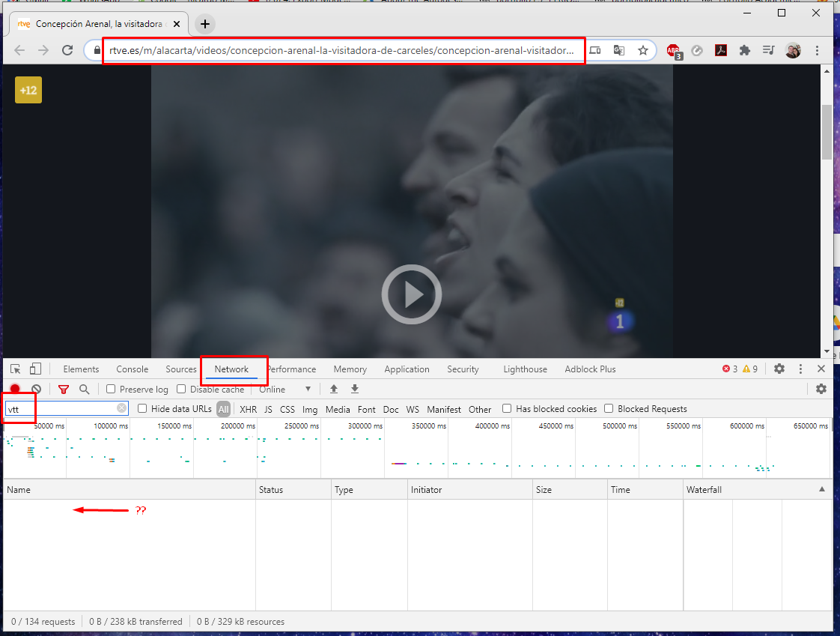
Task: Open the network search magnifier
Action: coord(85,390)
